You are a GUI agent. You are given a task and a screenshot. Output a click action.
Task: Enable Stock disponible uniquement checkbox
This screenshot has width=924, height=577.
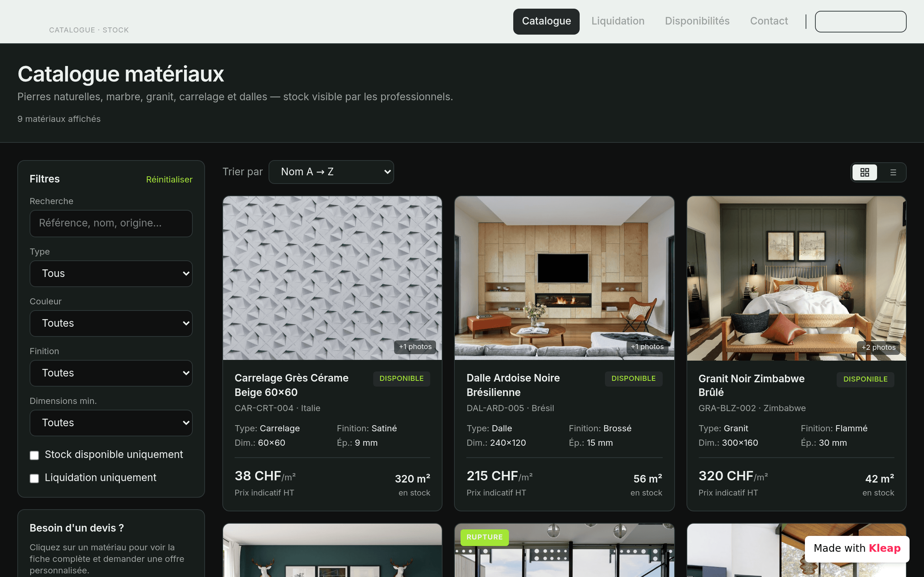[34, 455]
